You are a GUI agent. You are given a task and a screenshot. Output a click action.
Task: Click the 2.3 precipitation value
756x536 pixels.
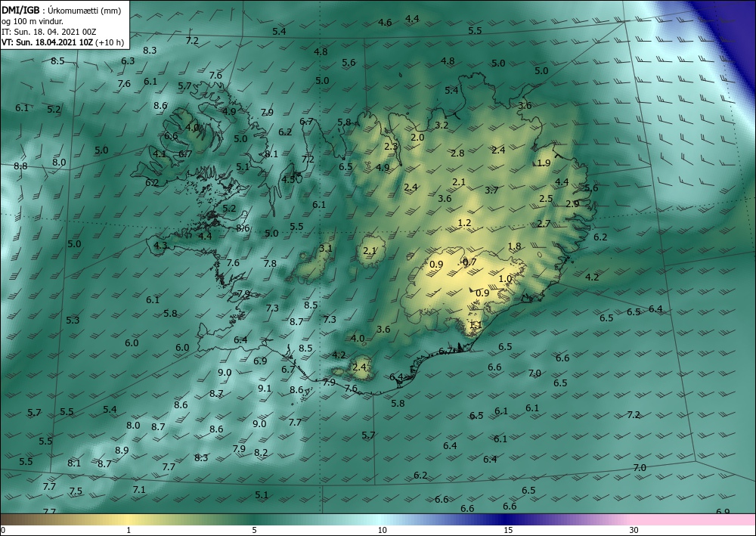tap(391, 146)
